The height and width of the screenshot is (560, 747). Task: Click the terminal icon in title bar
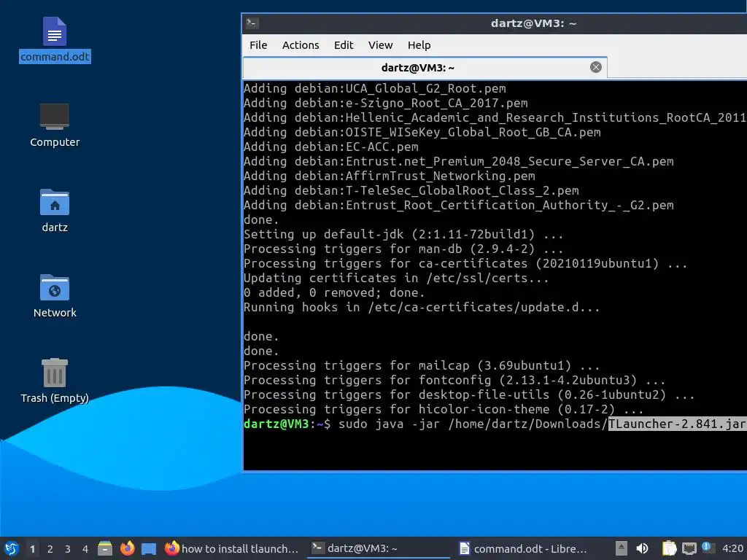(x=252, y=23)
